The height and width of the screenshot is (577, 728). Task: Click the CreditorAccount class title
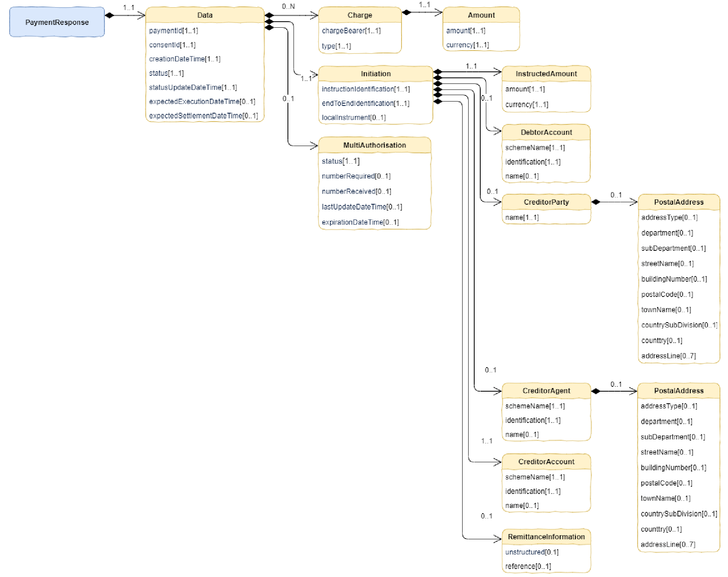coord(546,462)
